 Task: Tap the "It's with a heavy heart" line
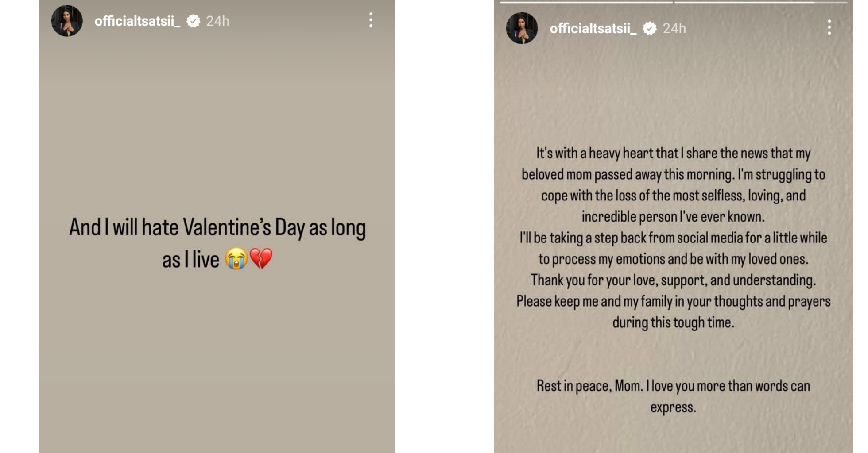click(x=673, y=154)
